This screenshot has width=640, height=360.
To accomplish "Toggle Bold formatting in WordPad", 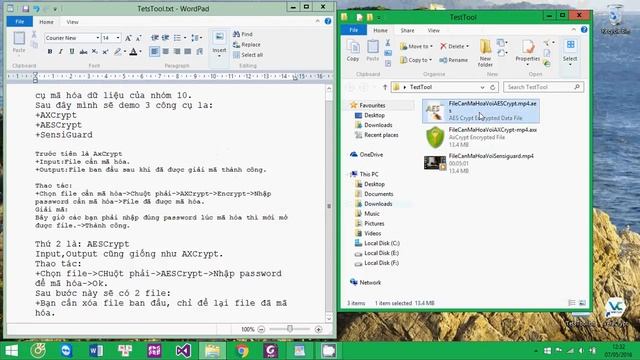I will [50, 51].
